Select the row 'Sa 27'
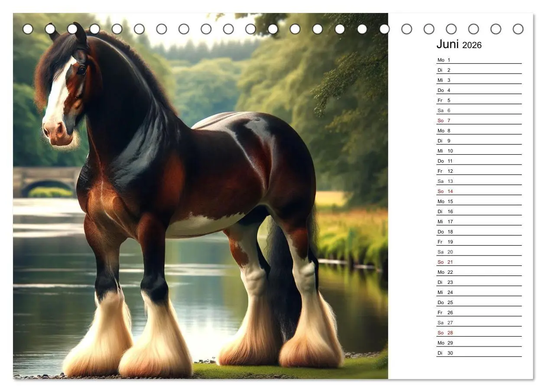 [x=479, y=323]
